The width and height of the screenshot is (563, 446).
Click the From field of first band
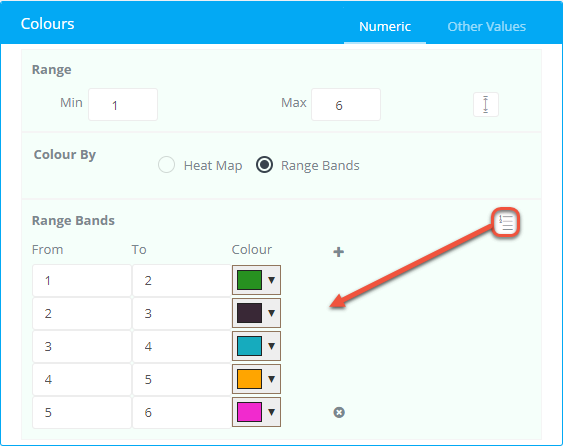[x=82, y=280]
